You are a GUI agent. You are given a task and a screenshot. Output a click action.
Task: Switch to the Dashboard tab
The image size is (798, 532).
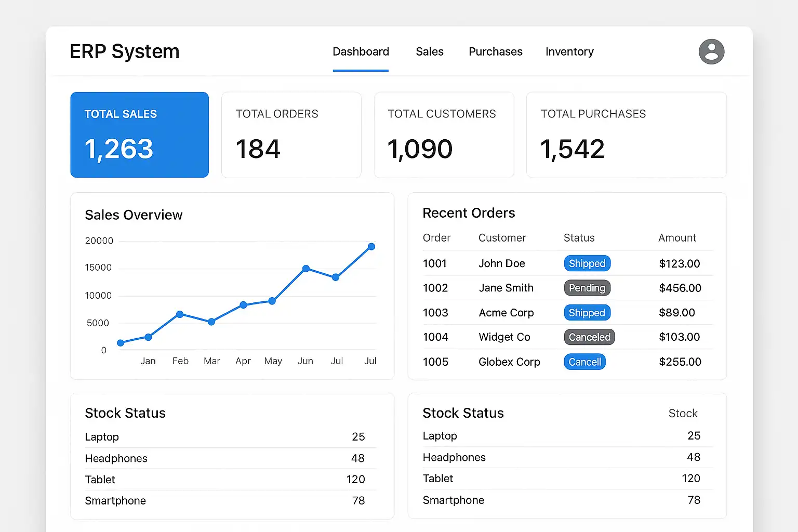tap(361, 52)
